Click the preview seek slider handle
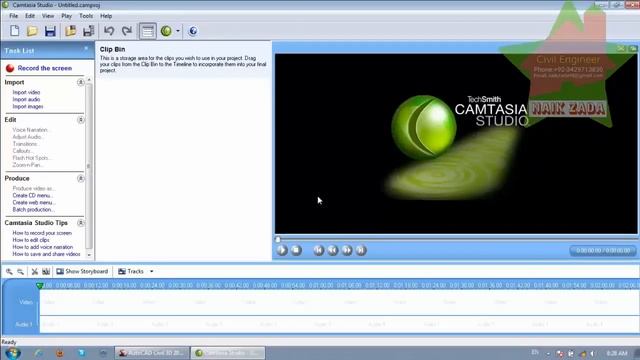Image resolution: width=640 pixels, height=360 pixels. [278, 239]
